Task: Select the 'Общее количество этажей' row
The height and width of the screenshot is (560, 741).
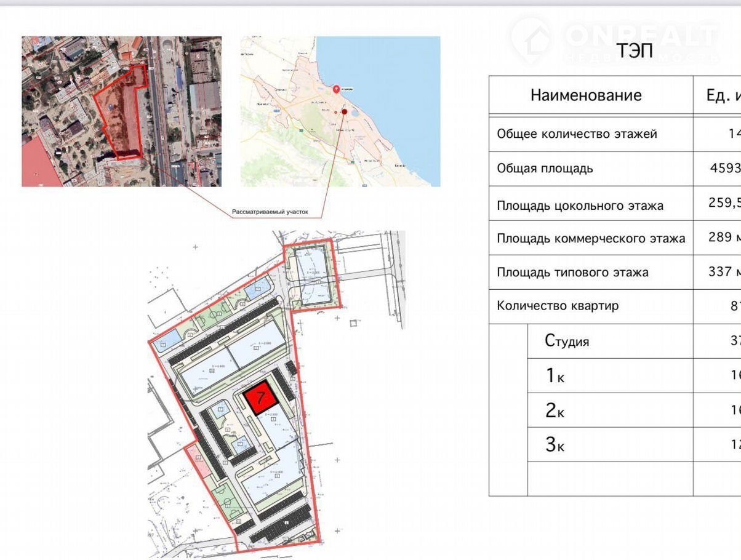Action: tap(577, 134)
